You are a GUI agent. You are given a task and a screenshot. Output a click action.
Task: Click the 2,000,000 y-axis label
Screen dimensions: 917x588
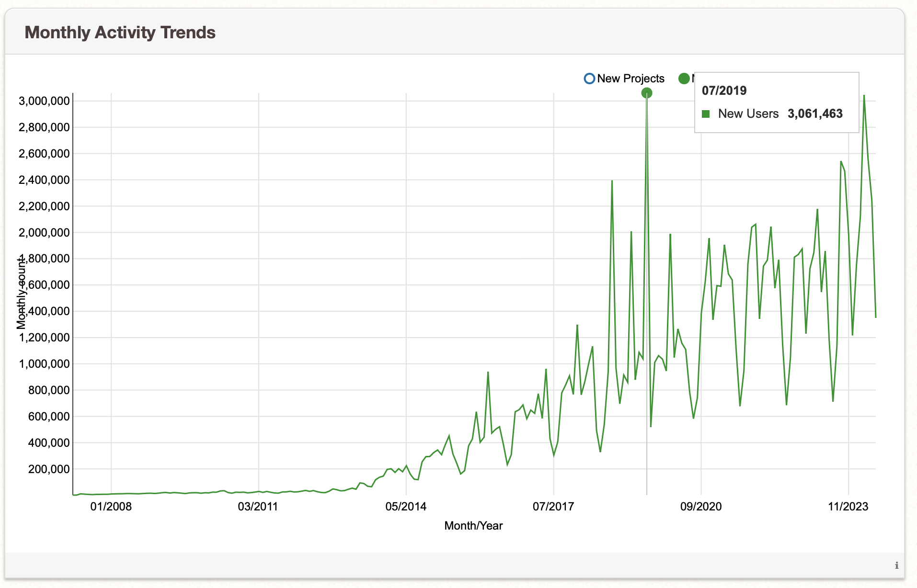(x=44, y=233)
